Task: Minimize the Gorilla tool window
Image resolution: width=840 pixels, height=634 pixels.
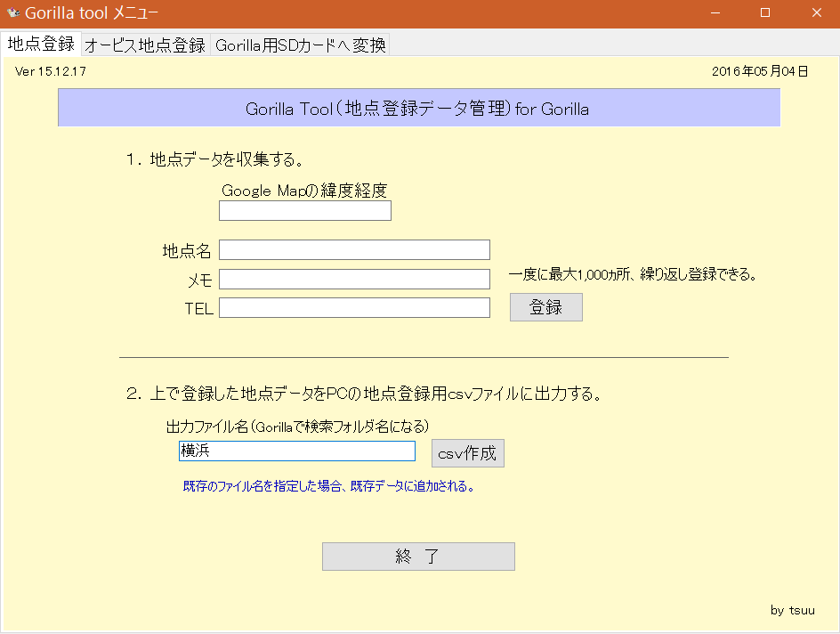Action: (713, 13)
